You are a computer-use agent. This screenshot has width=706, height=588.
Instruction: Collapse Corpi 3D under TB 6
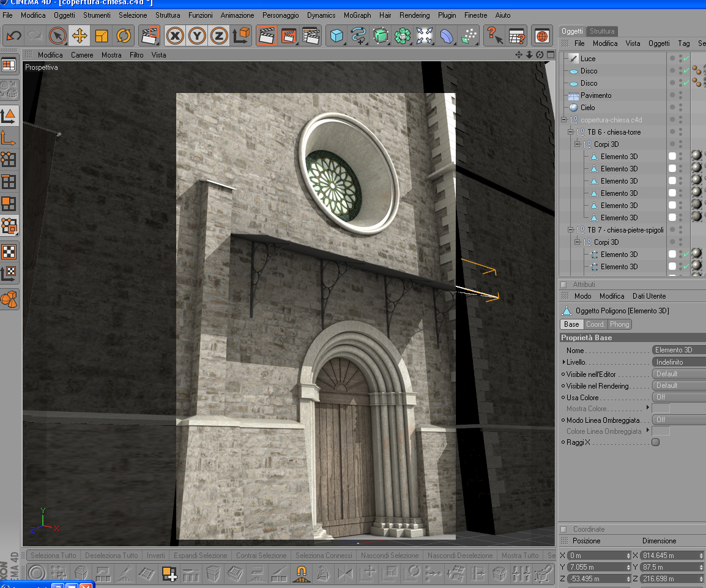coord(577,144)
